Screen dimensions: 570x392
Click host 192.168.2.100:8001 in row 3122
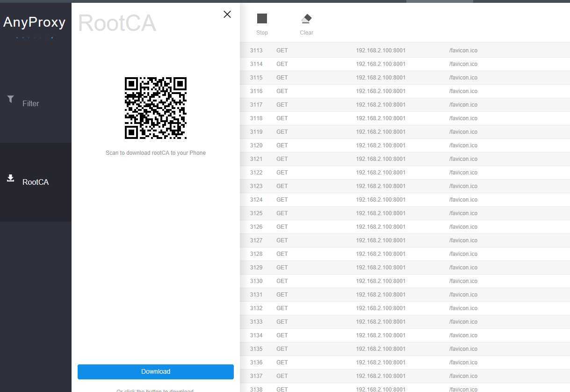(x=381, y=173)
